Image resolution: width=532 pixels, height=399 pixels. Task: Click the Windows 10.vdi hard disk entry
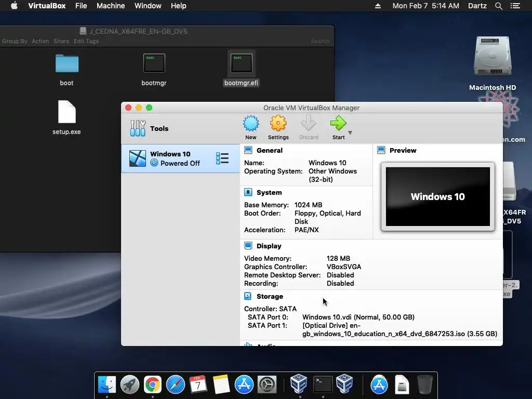pyautogui.click(x=358, y=317)
